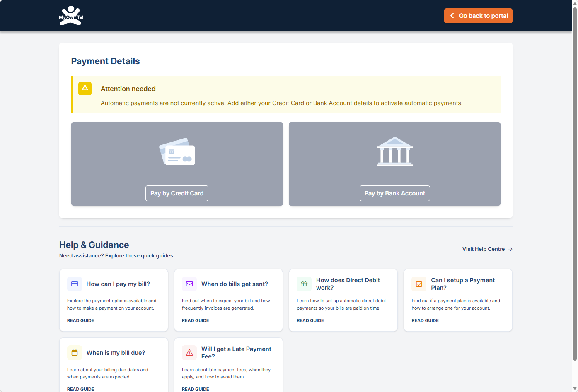Click the arrow next to Visit Help Centre
The height and width of the screenshot is (392, 578).
tap(510, 249)
